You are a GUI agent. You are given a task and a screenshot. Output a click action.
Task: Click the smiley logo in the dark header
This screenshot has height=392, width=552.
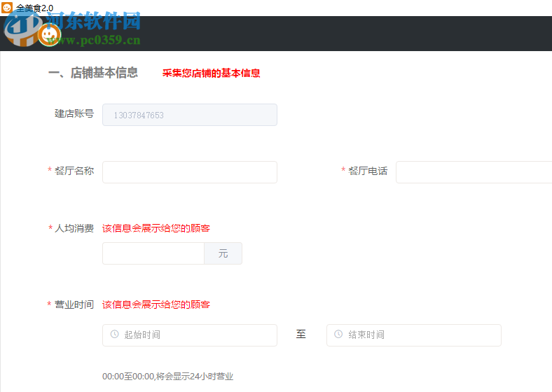click(x=49, y=35)
